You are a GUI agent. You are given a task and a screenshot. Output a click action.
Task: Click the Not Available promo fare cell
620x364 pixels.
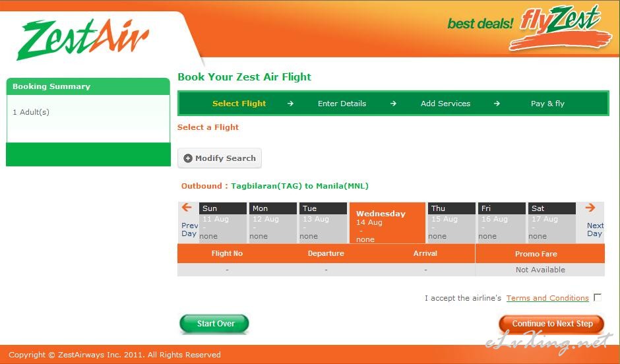[x=540, y=270]
